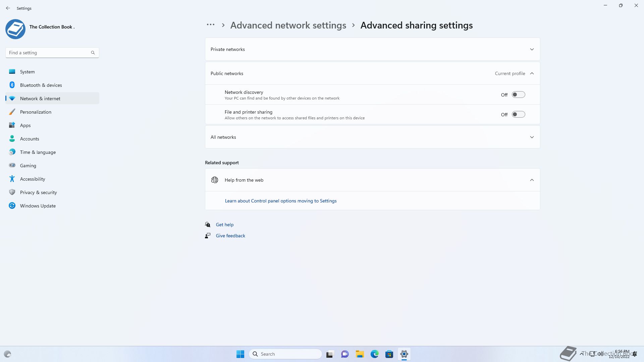This screenshot has height=362, width=644.
Task: Click the Accessibility figure icon
Action: (x=12, y=179)
